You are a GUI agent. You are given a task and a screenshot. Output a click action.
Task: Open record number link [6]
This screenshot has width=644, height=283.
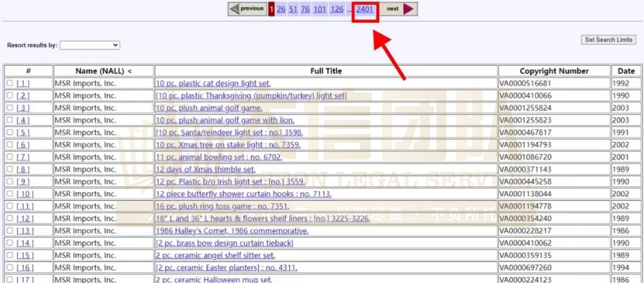[x=23, y=145]
